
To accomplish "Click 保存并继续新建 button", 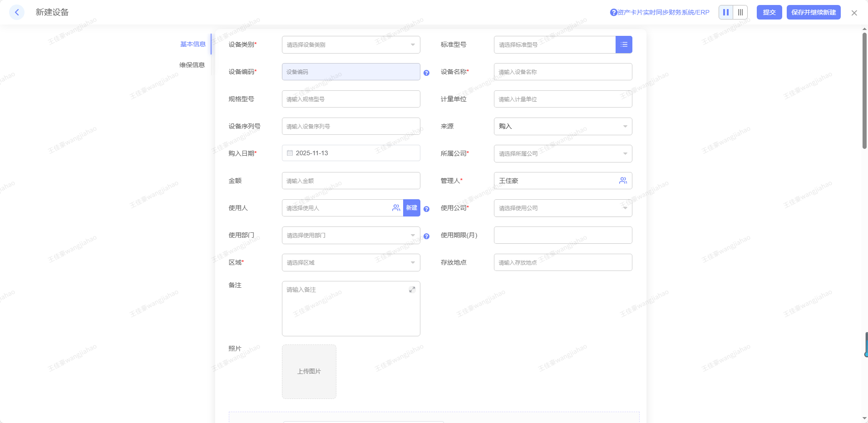I will pos(813,12).
